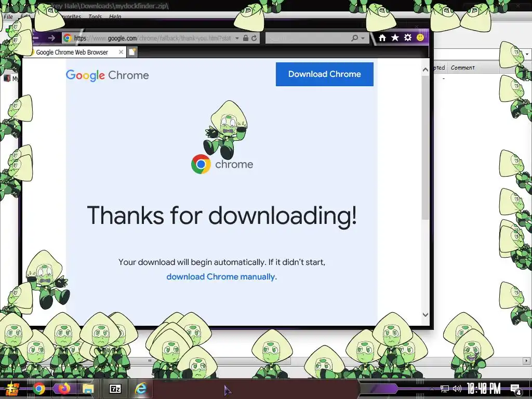Open the network tray icon
The height and width of the screenshot is (399, 532).
click(445, 389)
